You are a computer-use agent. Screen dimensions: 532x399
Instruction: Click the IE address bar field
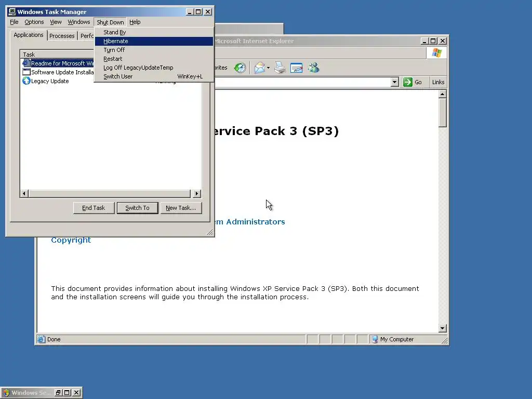(x=303, y=82)
